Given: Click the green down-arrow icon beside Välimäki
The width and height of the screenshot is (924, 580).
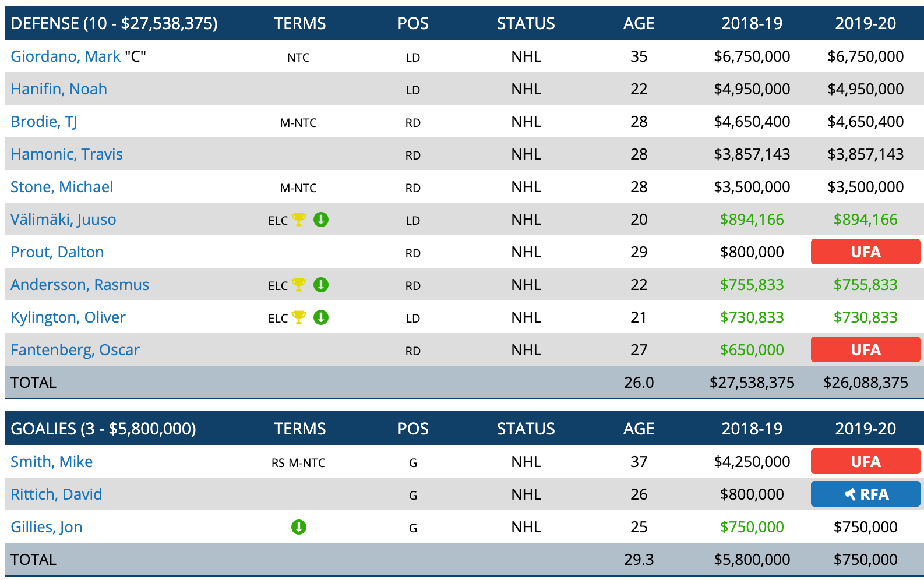Looking at the screenshot, I should (321, 220).
